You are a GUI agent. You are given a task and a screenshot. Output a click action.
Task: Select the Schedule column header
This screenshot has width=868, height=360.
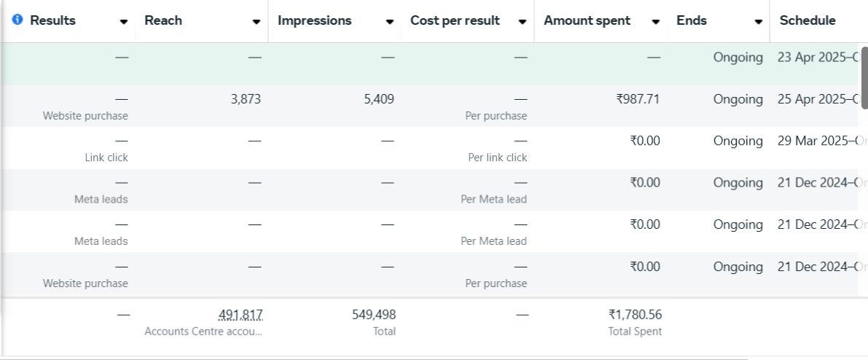pyautogui.click(x=808, y=20)
